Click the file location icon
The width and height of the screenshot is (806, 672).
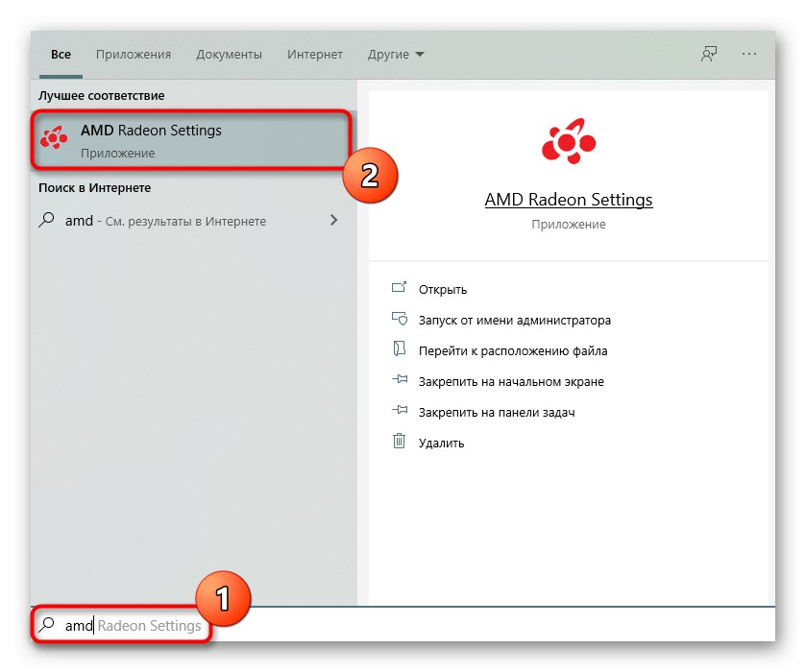399,348
